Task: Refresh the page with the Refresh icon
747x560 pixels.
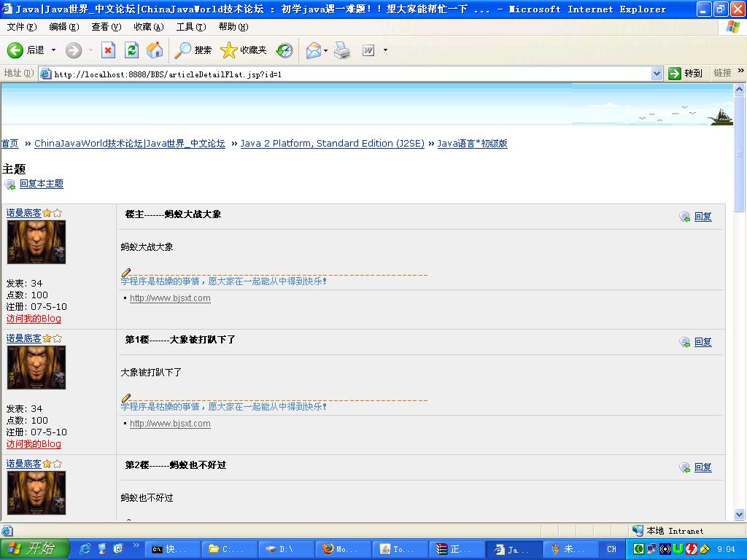Action: point(131,50)
